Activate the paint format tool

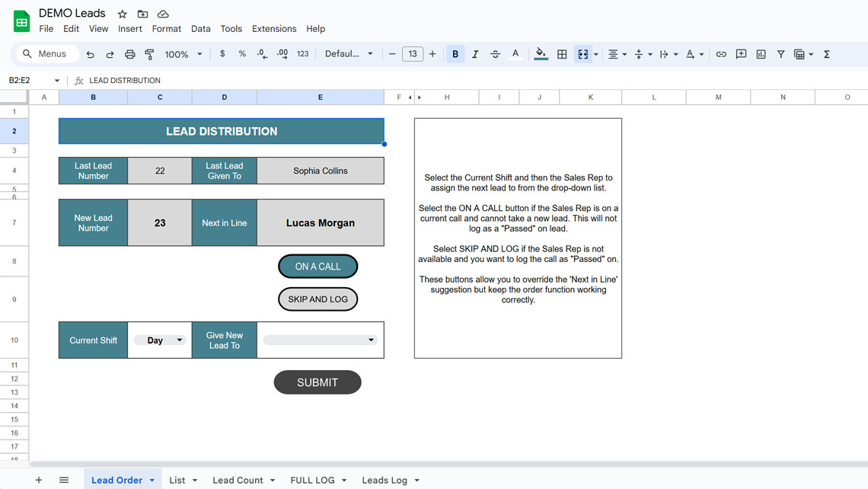149,54
